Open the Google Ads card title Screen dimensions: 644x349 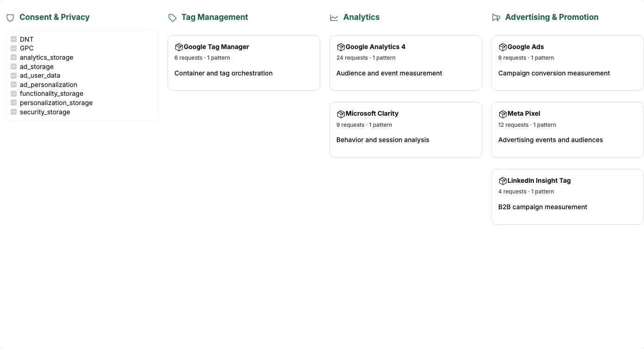coord(526,47)
